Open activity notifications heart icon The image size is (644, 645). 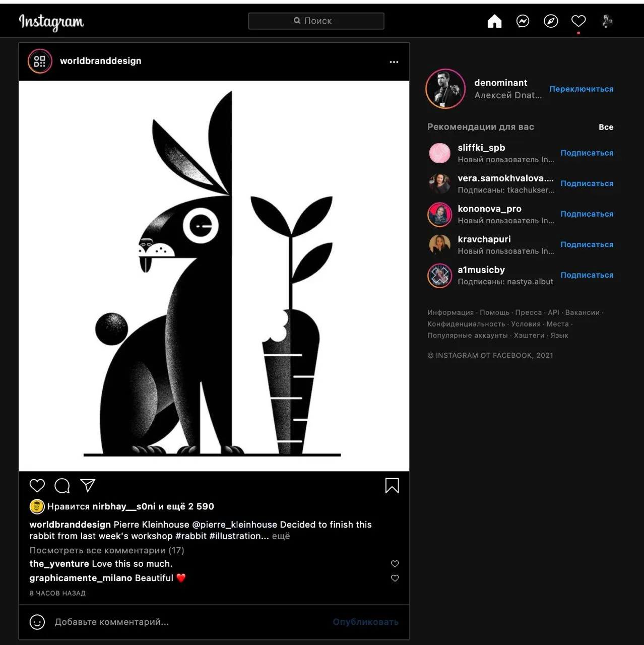[x=578, y=21]
